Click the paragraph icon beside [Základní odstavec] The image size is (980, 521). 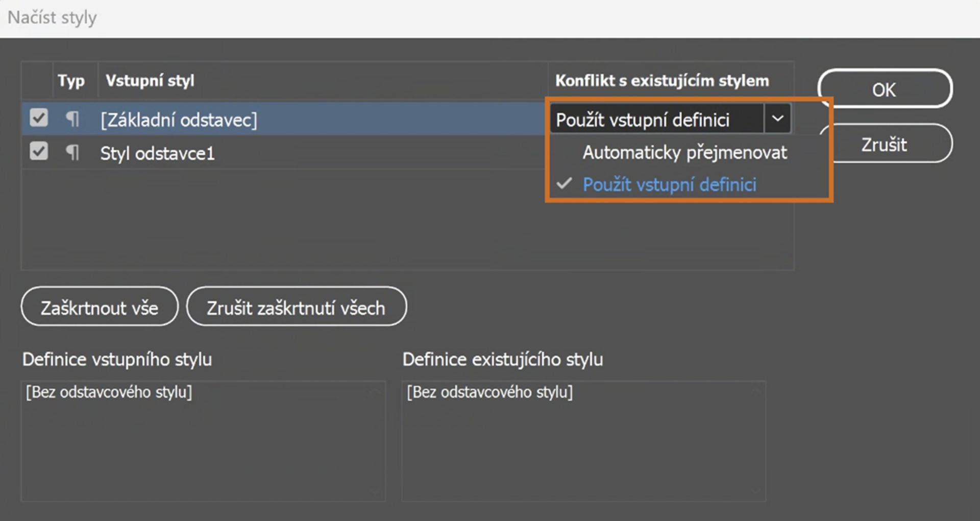tap(73, 119)
